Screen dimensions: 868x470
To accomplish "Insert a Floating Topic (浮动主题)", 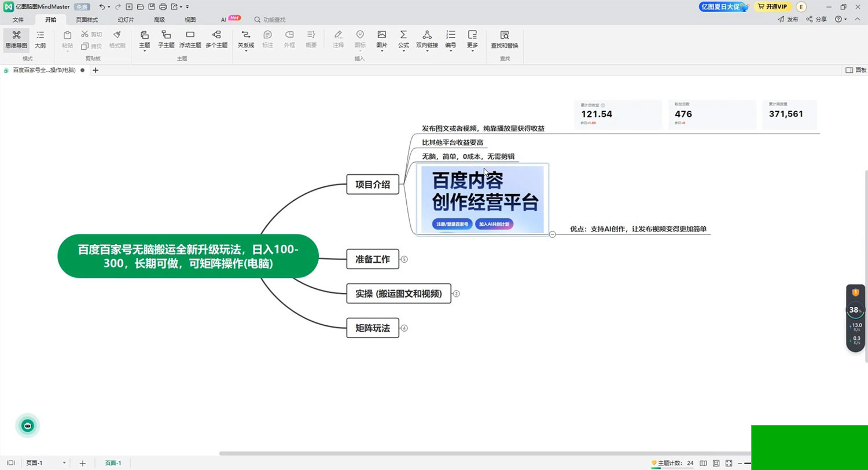I will tap(190, 39).
